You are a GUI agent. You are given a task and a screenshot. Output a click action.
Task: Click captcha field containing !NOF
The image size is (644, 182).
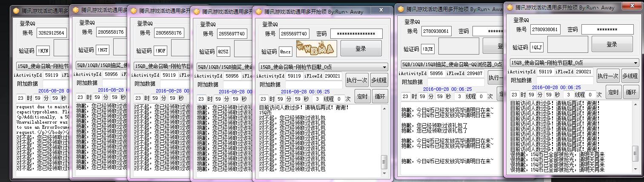click(x=160, y=50)
